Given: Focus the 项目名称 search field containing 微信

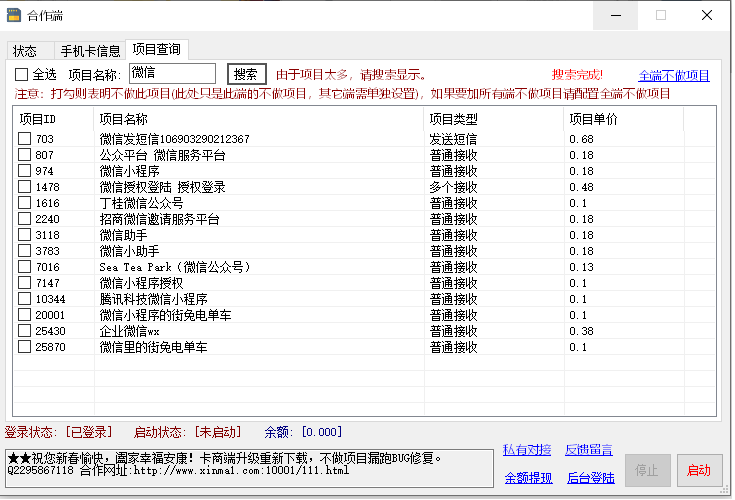Looking at the screenshot, I should pos(172,74).
